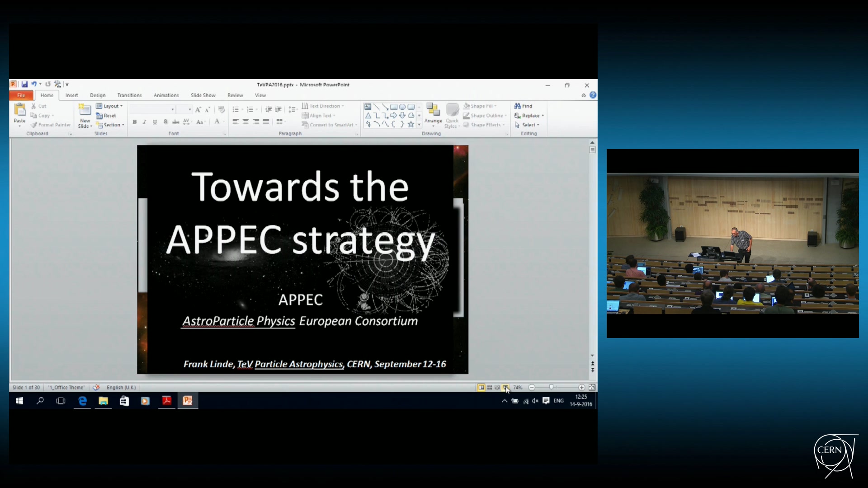868x488 pixels.
Task: Click the zoom in plus button
Action: tap(582, 388)
